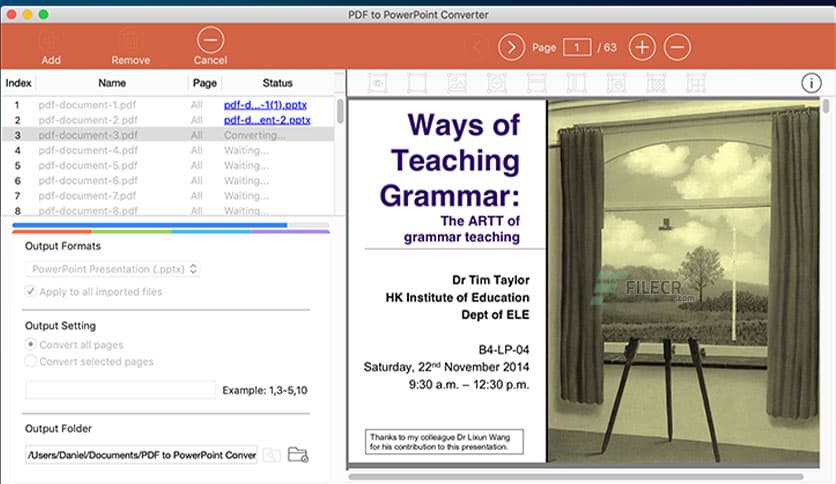Image resolution: width=836 pixels, height=484 pixels.
Task: Click the page range input field
Action: tap(120, 390)
